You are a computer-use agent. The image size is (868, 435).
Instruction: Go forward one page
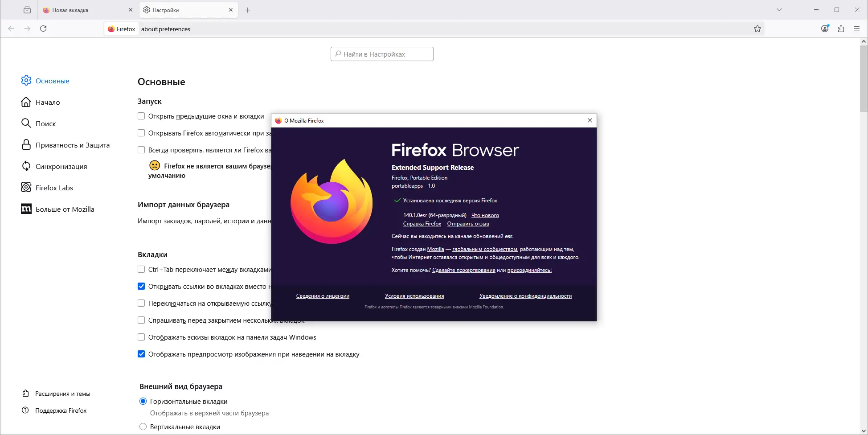[27, 29]
